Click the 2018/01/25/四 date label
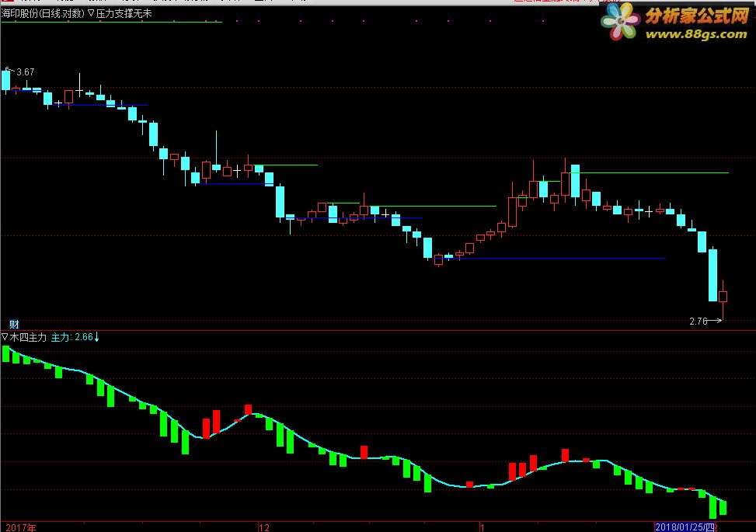Screen dimensions: 756x532 point(685,527)
